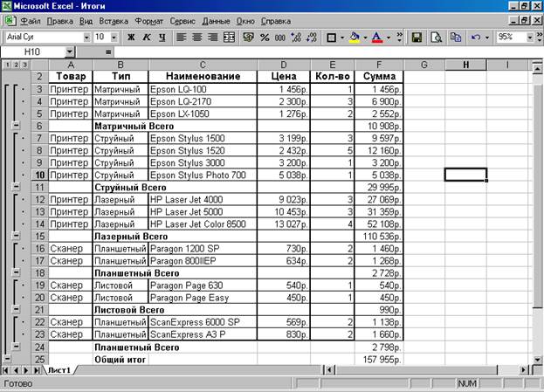544x392 pixels.
Task: Select the Лист1 sheet tab
Action: coord(59,370)
